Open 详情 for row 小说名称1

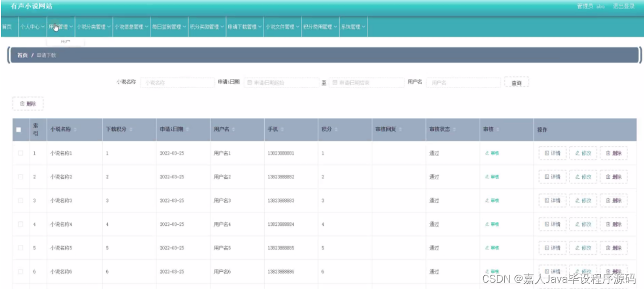553,153
